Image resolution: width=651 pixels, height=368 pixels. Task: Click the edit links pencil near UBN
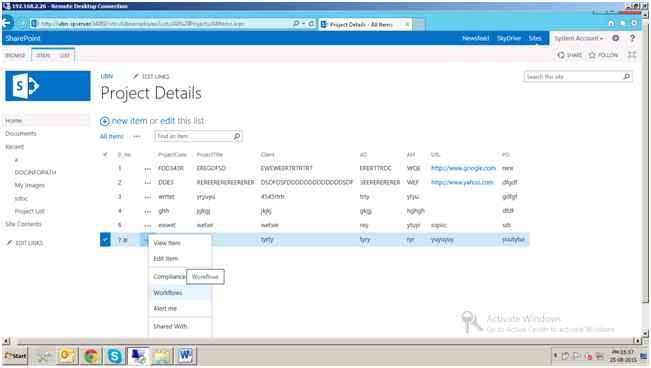point(136,76)
